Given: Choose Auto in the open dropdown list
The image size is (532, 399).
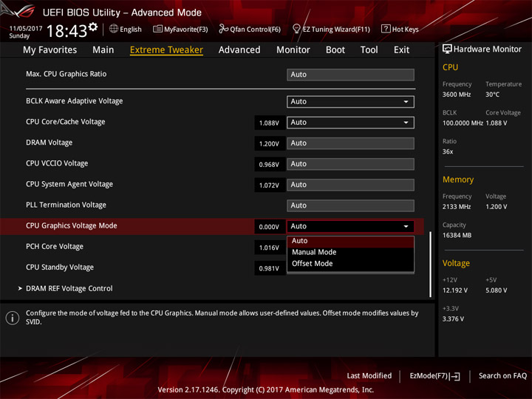Looking at the screenshot, I should [350, 241].
